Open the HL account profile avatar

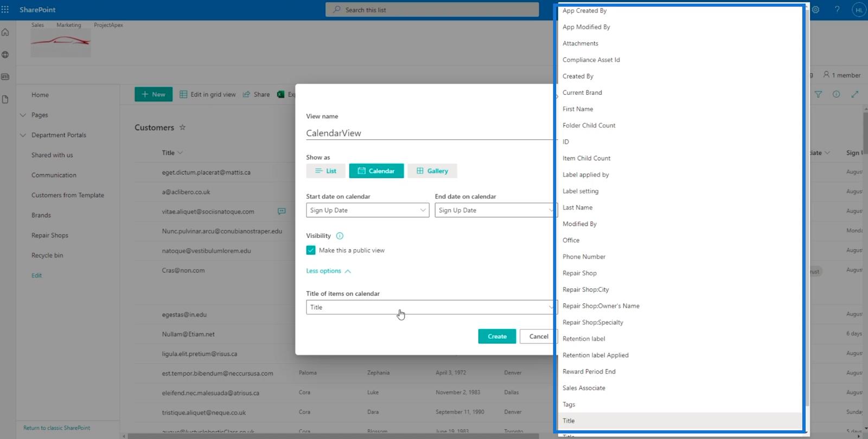tap(858, 10)
